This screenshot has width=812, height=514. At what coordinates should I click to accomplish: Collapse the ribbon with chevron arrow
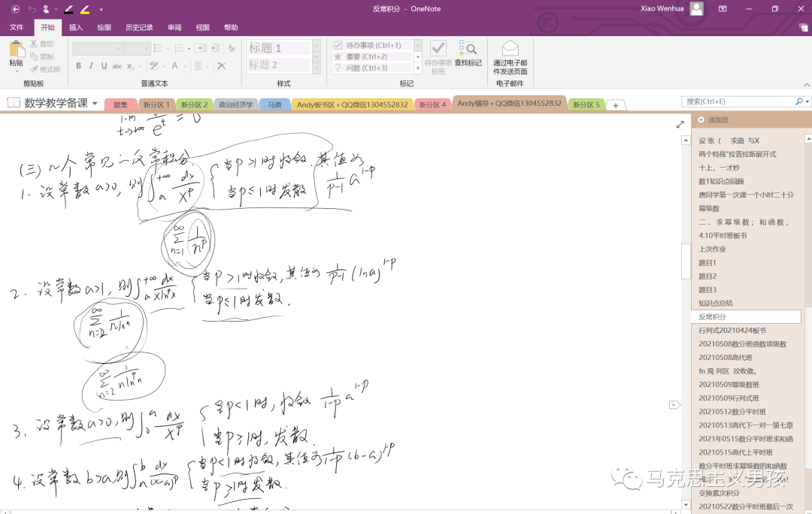click(806, 85)
